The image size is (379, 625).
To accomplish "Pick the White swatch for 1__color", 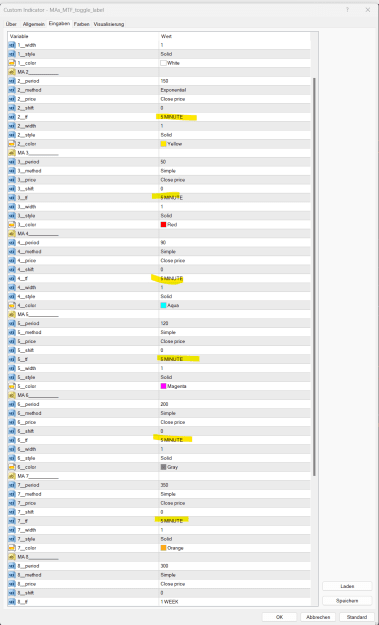I will [x=163, y=63].
